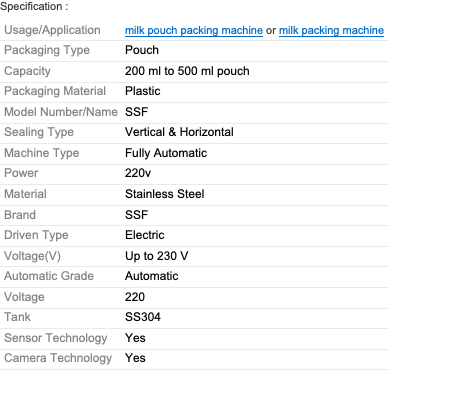
Task: Select the Automatic Grade label
Action: click(x=49, y=276)
